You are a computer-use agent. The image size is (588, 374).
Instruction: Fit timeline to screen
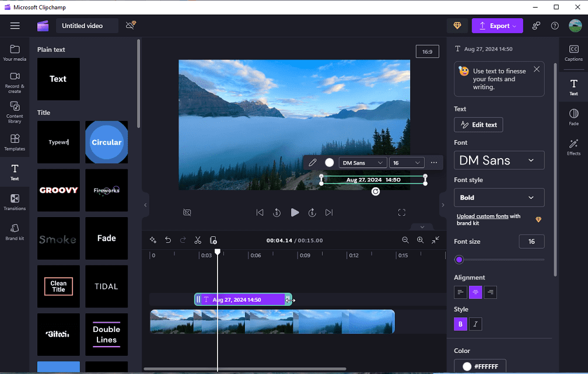tap(435, 240)
